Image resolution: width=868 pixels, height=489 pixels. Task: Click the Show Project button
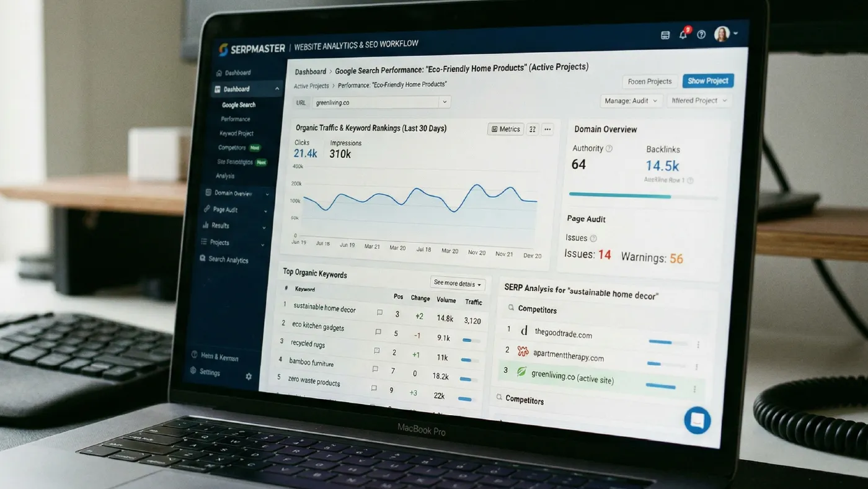click(707, 81)
